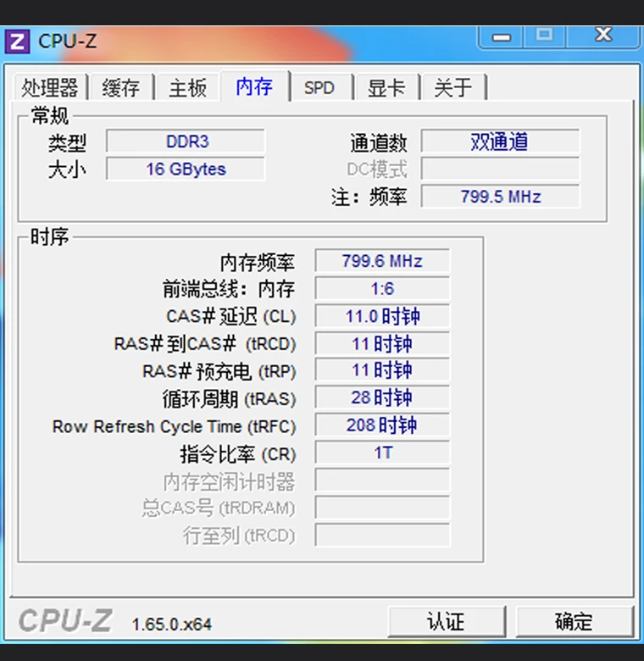Viewport: 644px width, 661px height.
Task: Click the CPU-Z window title text
Action: pos(68,42)
